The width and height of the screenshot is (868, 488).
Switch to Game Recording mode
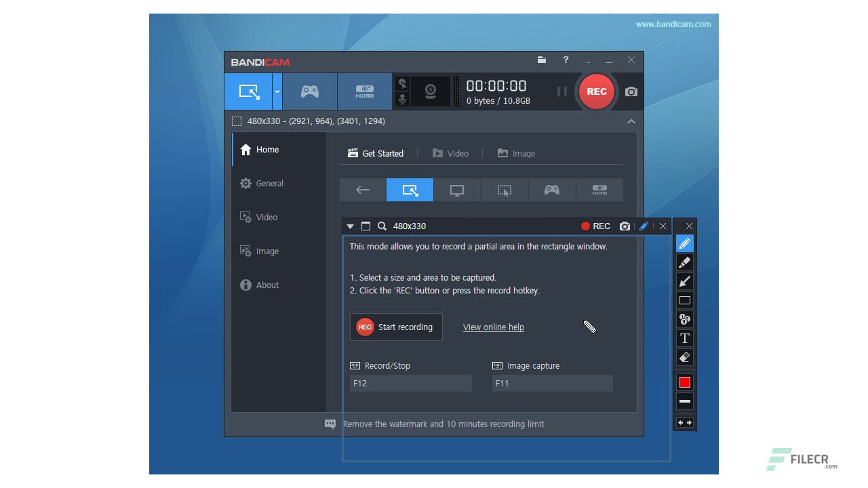(309, 91)
